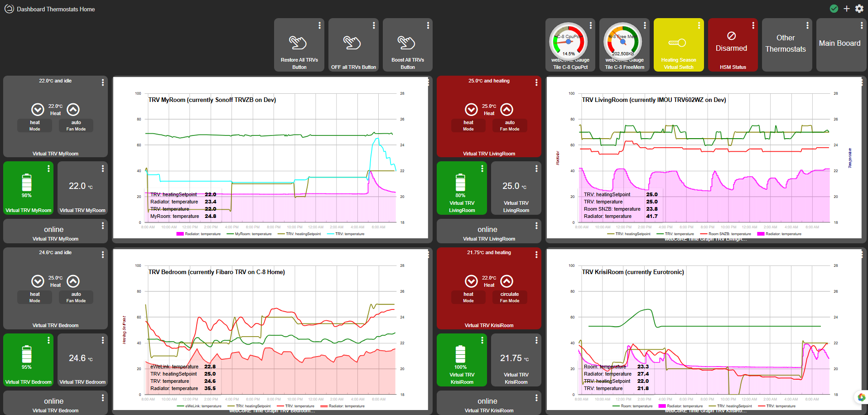Click the Virtual TRV Bedroom 95% battery icon
Image resolution: width=868 pixels, height=415 pixels.
(x=27, y=354)
